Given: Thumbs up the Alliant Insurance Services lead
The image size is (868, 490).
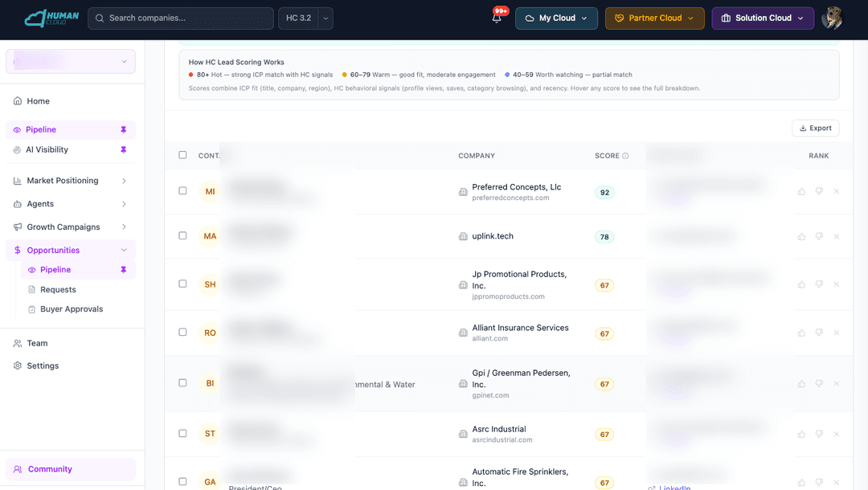Looking at the screenshot, I should pos(801,333).
